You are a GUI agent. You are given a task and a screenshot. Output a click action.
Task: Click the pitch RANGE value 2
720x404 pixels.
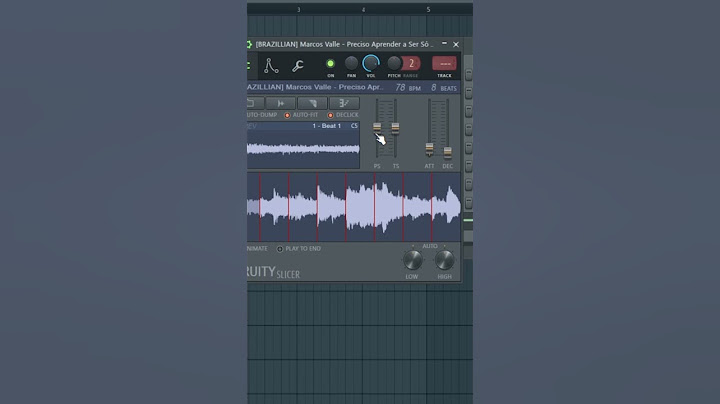click(411, 63)
